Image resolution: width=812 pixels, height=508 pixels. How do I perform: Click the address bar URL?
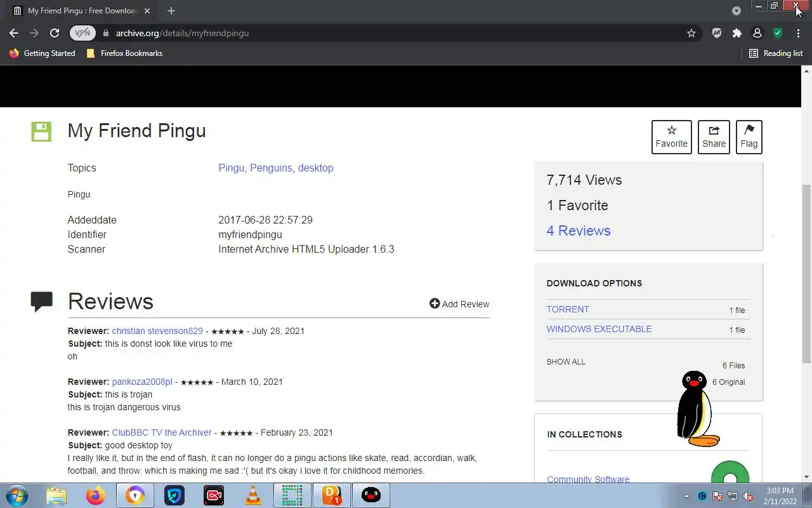tap(182, 33)
